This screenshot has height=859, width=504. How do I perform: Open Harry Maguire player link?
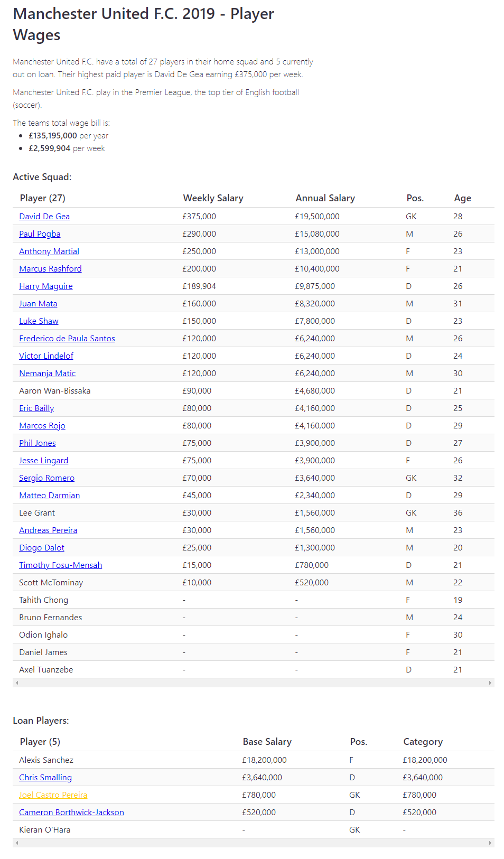pos(46,286)
